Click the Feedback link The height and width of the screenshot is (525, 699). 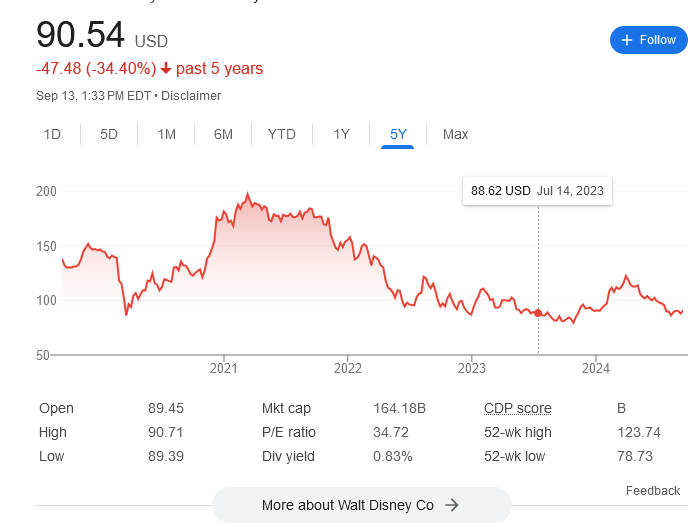pyautogui.click(x=652, y=491)
